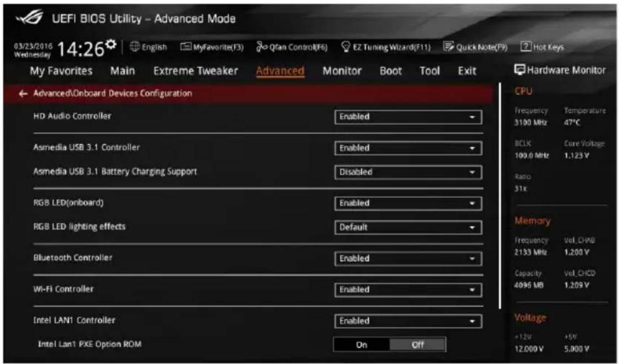Click the clock settings gear icon
The width and height of the screenshot is (619, 364).
point(112,44)
